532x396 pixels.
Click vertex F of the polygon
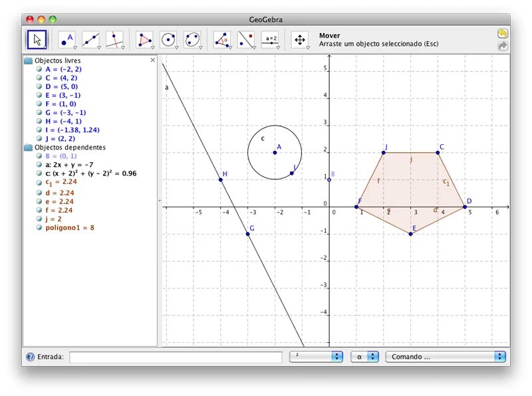356,207
